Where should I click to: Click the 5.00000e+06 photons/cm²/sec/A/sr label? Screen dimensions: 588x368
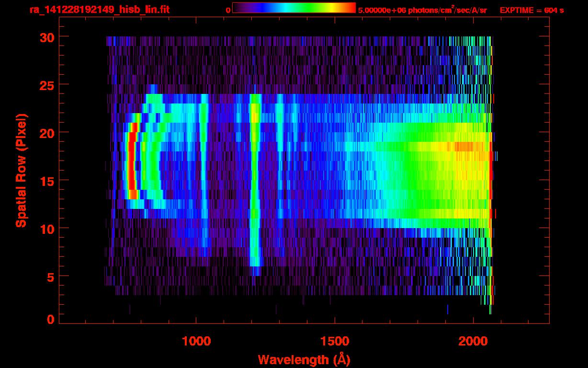click(x=422, y=10)
